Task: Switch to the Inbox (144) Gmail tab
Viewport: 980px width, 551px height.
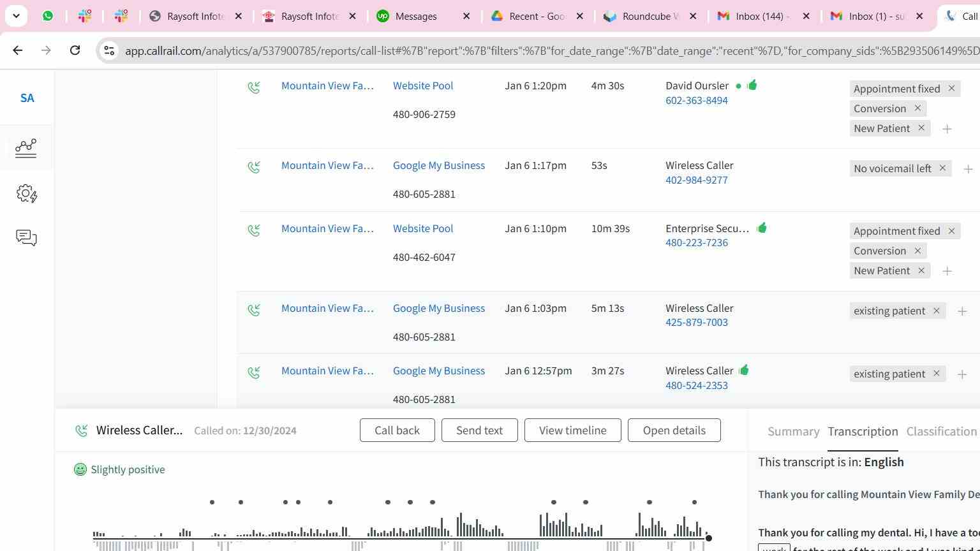Action: coord(762,16)
